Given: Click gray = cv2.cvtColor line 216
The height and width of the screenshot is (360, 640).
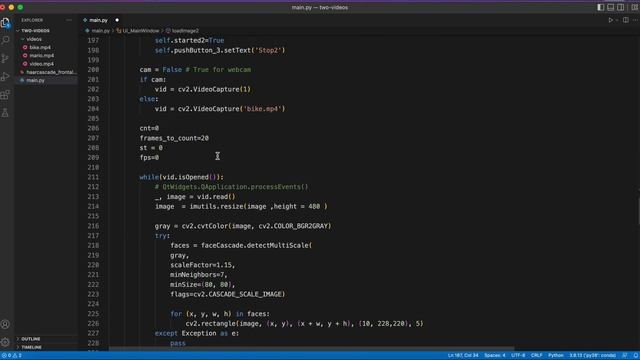Looking at the screenshot, I should tap(243, 226).
